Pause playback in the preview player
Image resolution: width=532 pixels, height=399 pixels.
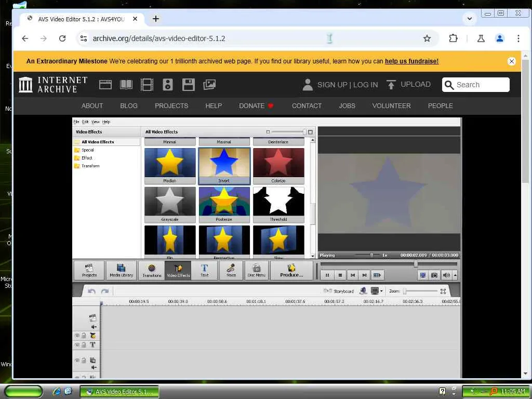click(327, 275)
